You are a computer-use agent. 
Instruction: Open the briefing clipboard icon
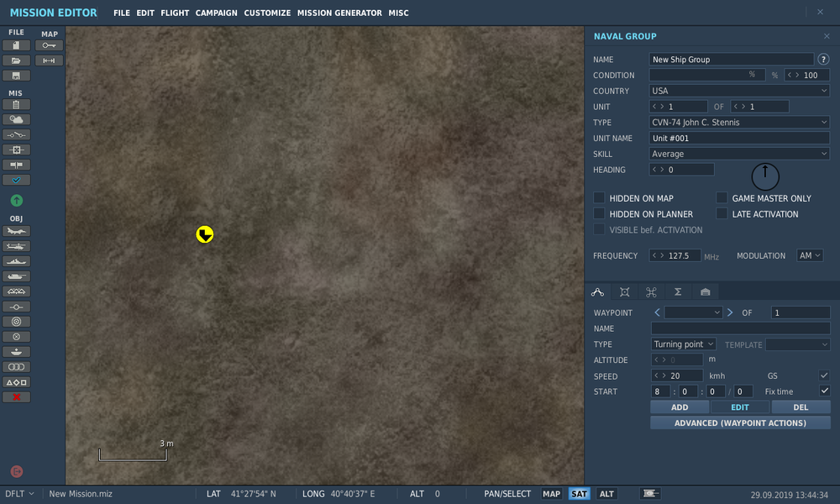16,104
